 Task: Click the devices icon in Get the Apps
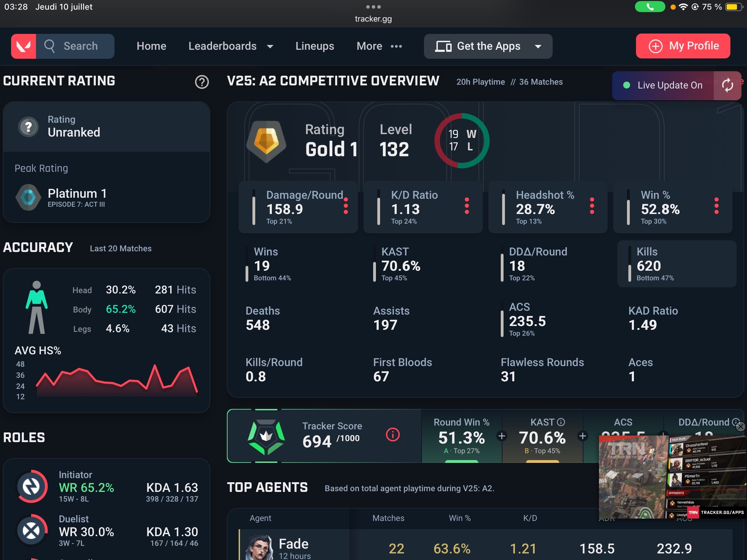443,46
